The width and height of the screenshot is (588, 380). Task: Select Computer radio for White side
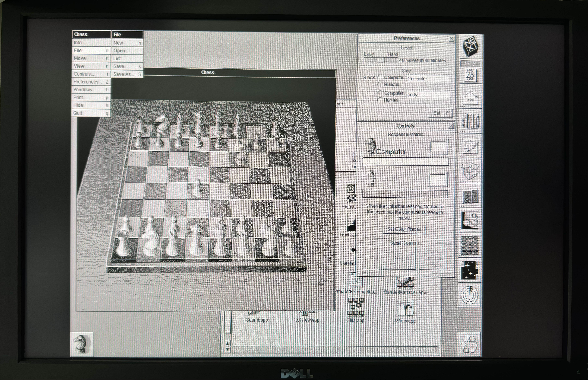(380, 93)
